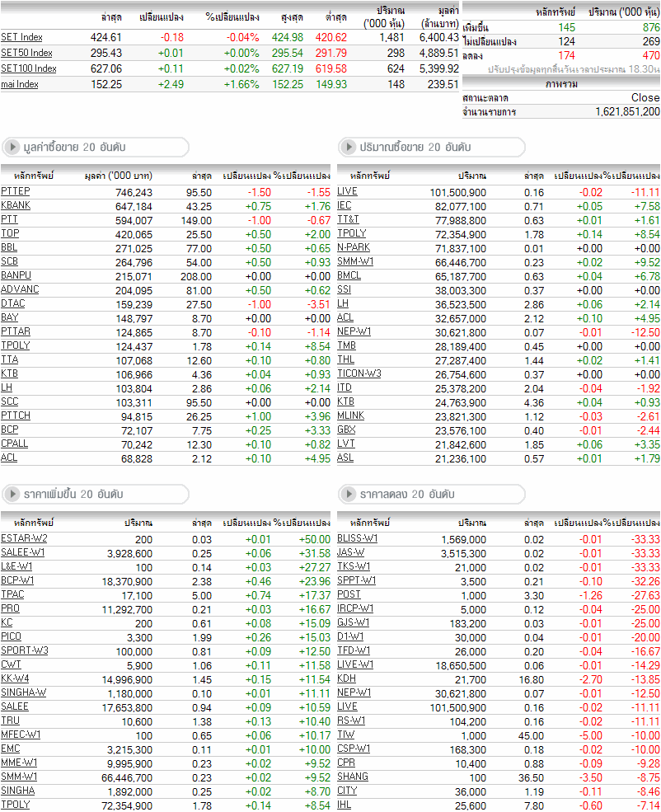
Task: Open the SET50 Index link
Action: tap(26, 53)
